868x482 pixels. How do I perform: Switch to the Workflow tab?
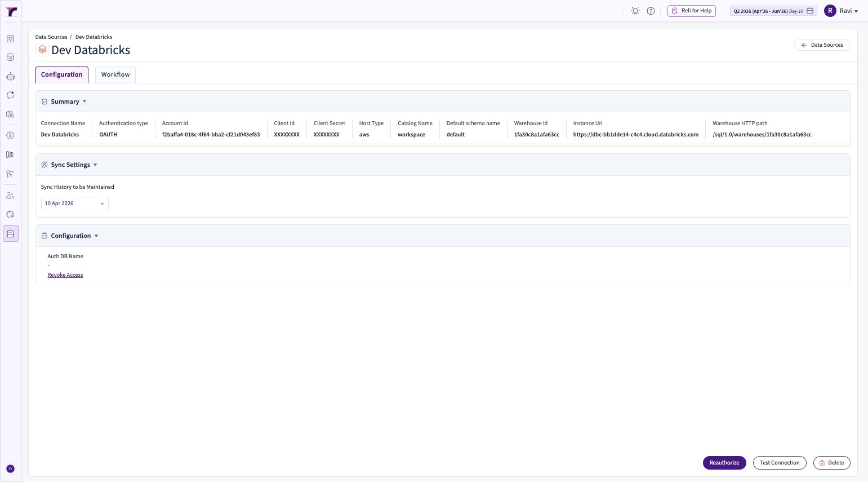pyautogui.click(x=115, y=74)
